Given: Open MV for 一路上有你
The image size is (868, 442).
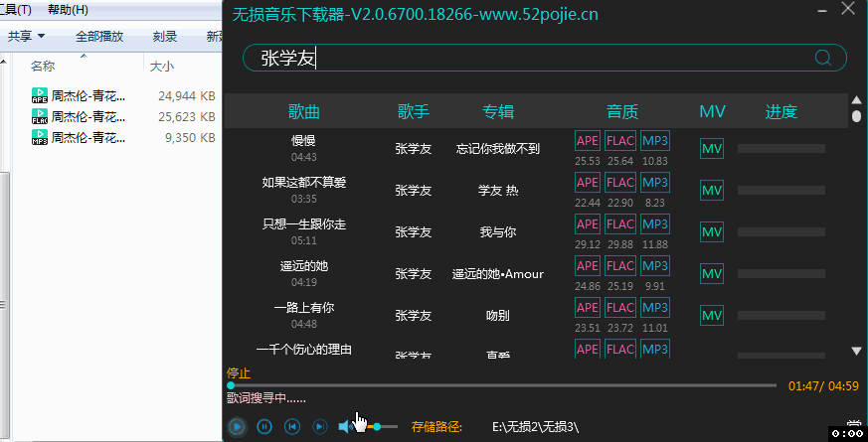Looking at the screenshot, I should 711,316.
